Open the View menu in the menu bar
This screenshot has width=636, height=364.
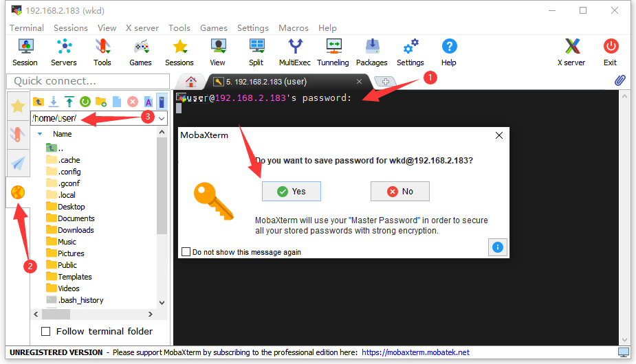coord(107,28)
